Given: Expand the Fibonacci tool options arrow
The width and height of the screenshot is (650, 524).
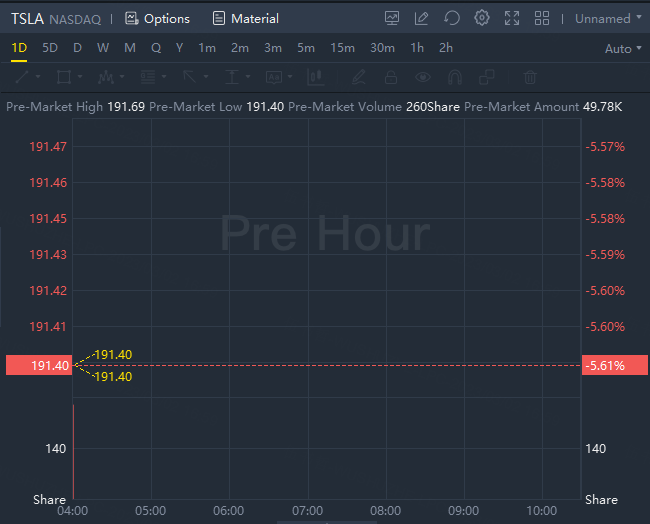Looking at the screenshot, I should pyautogui.click(x=164, y=77).
